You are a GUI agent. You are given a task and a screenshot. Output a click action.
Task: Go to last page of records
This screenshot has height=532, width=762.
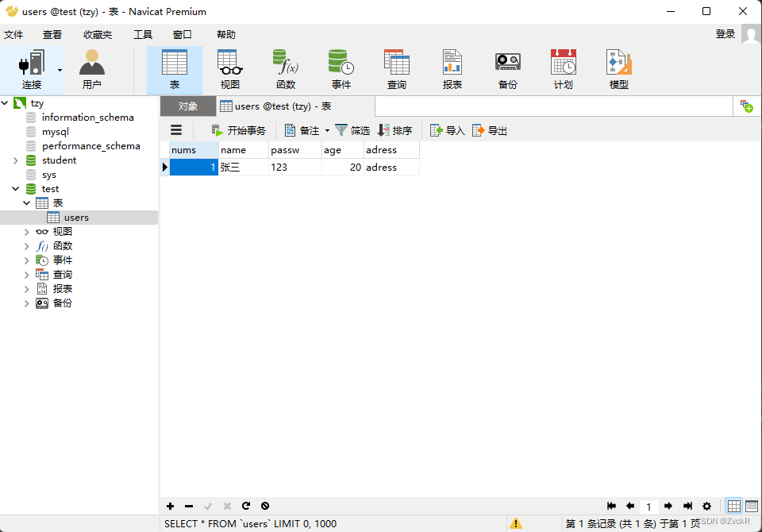coord(687,507)
